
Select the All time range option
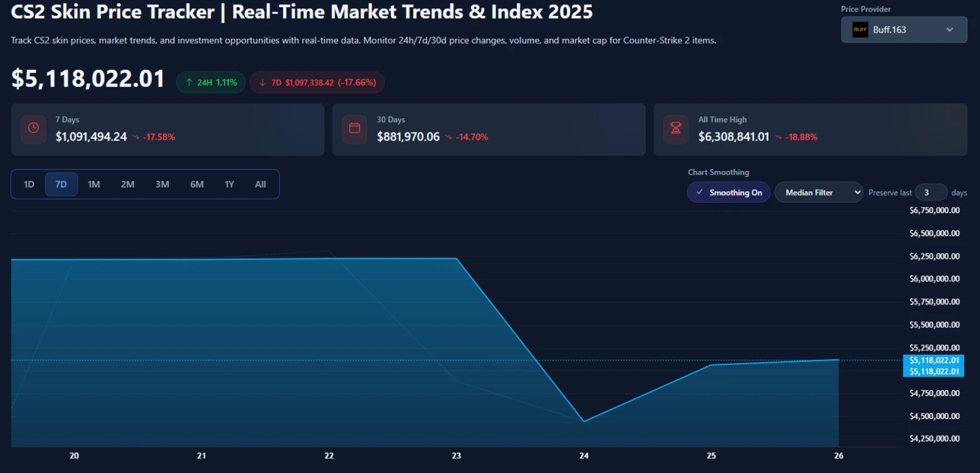[x=260, y=184]
